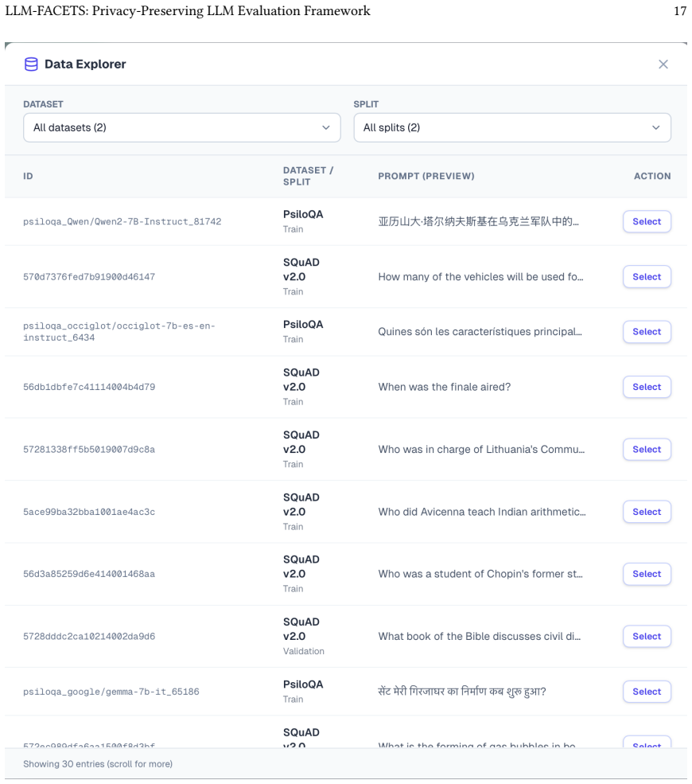Click the Data Explorer title text
Viewport: 692px width, 784px height.
[85, 64]
